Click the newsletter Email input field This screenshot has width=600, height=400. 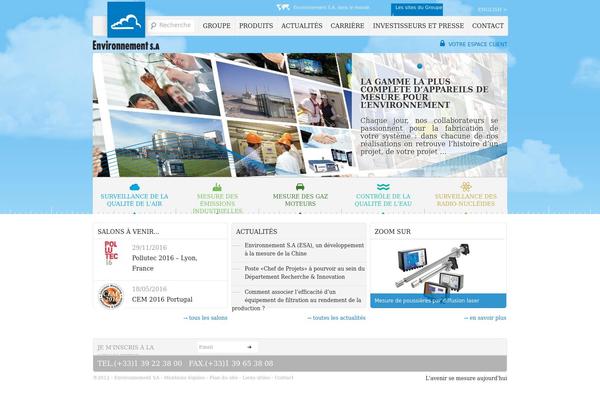pyautogui.click(x=220, y=347)
